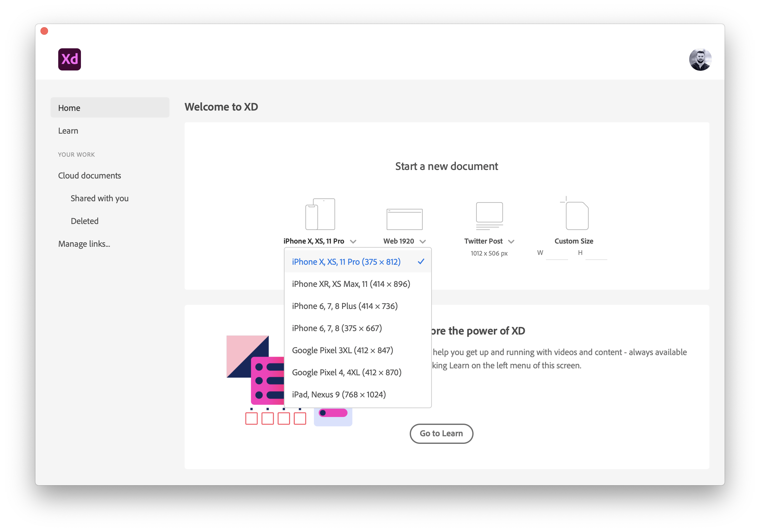The image size is (760, 532).
Task: Select the Custom Size blank page icon
Action: point(574,213)
